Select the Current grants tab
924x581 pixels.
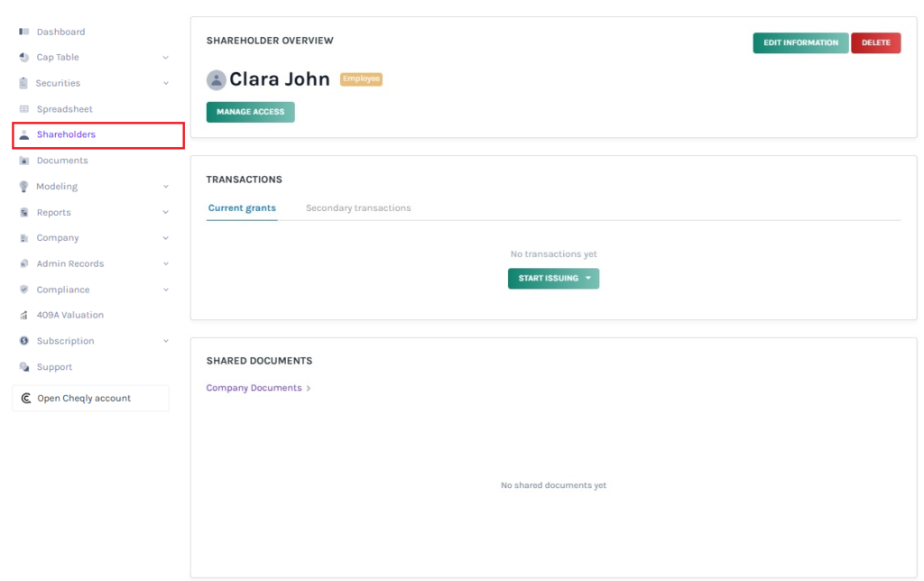click(x=242, y=208)
